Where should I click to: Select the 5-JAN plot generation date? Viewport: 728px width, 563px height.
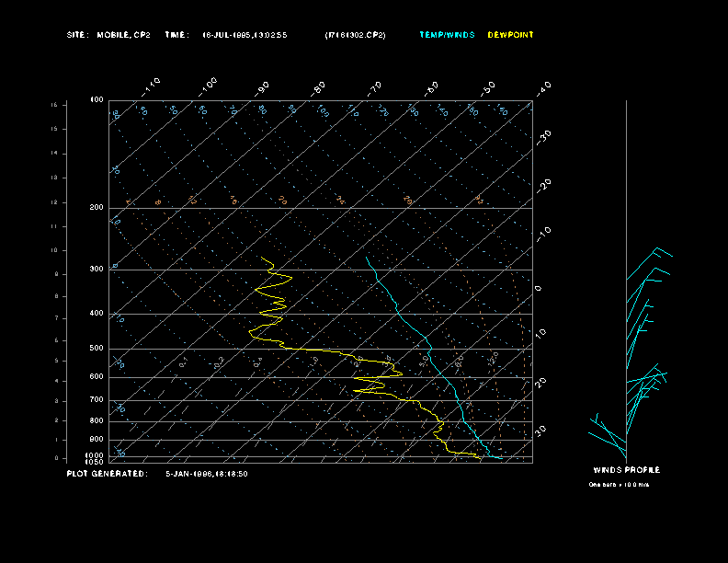tap(207, 474)
